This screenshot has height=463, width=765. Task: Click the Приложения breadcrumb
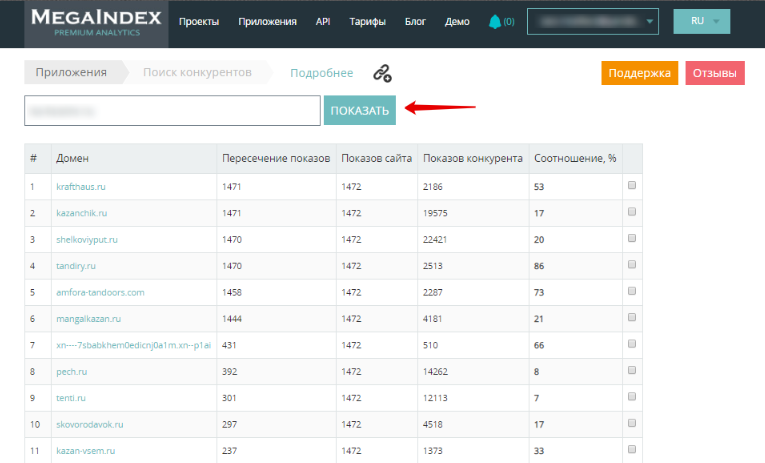click(71, 72)
